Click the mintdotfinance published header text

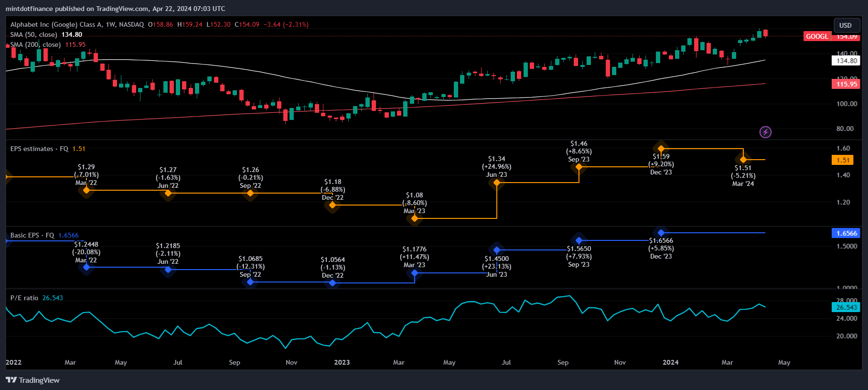pos(116,9)
